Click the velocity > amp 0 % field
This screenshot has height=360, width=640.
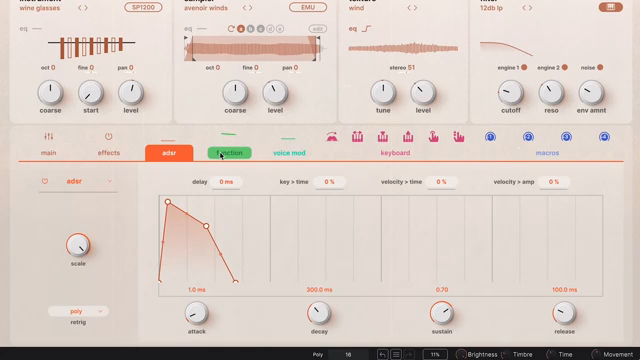pyautogui.click(x=553, y=182)
